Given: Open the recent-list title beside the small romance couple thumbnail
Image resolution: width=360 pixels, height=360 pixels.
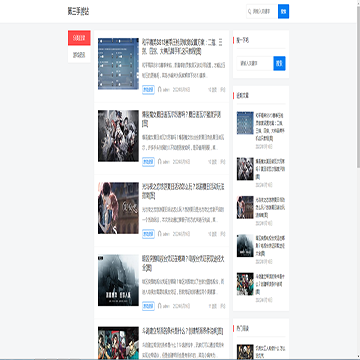Looking at the screenshot, I should (x=270, y=208).
